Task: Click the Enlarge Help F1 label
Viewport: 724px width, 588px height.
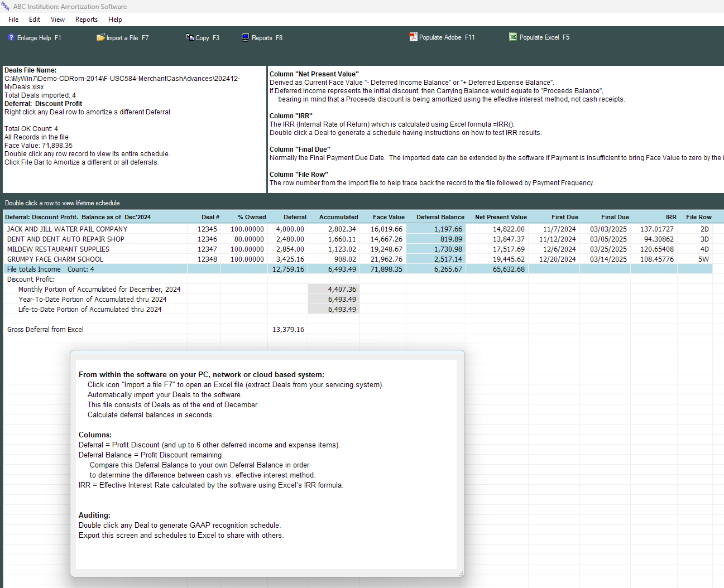Action: [39, 38]
